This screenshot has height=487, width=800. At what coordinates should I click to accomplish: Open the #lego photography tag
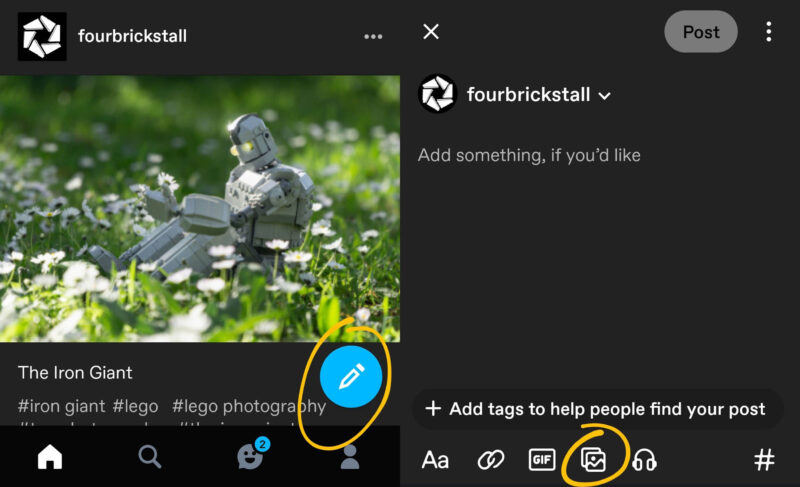click(x=249, y=406)
